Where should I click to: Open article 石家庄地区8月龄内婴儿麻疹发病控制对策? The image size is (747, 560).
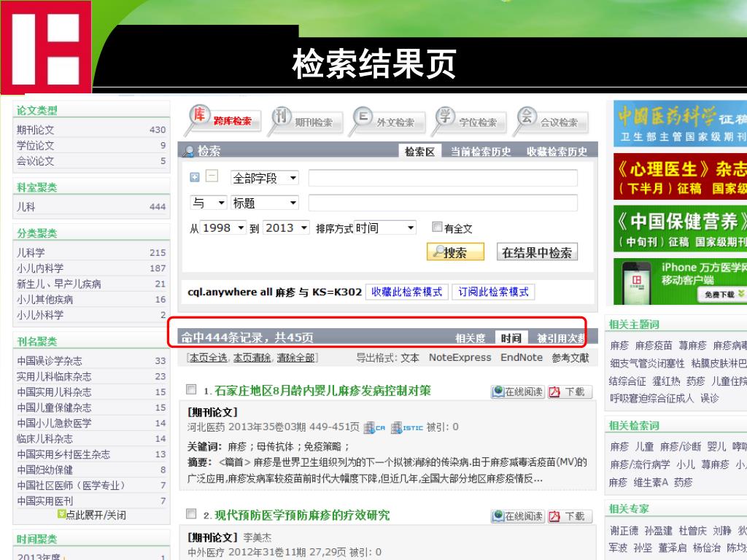322,391
